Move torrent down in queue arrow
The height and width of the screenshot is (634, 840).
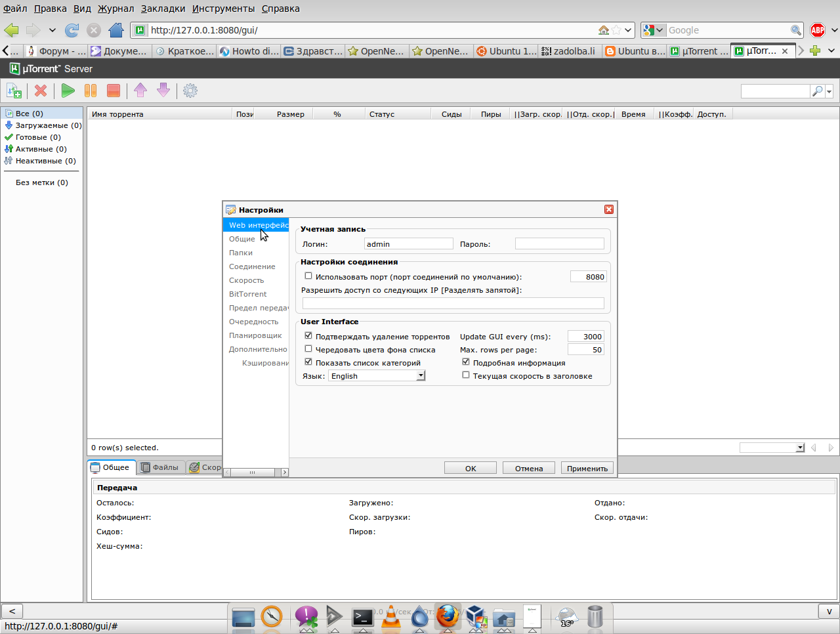coord(163,91)
